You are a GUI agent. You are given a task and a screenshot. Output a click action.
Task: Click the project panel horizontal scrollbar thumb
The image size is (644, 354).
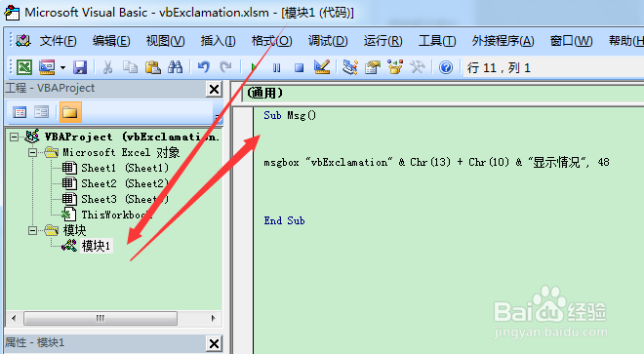[x=101, y=318]
